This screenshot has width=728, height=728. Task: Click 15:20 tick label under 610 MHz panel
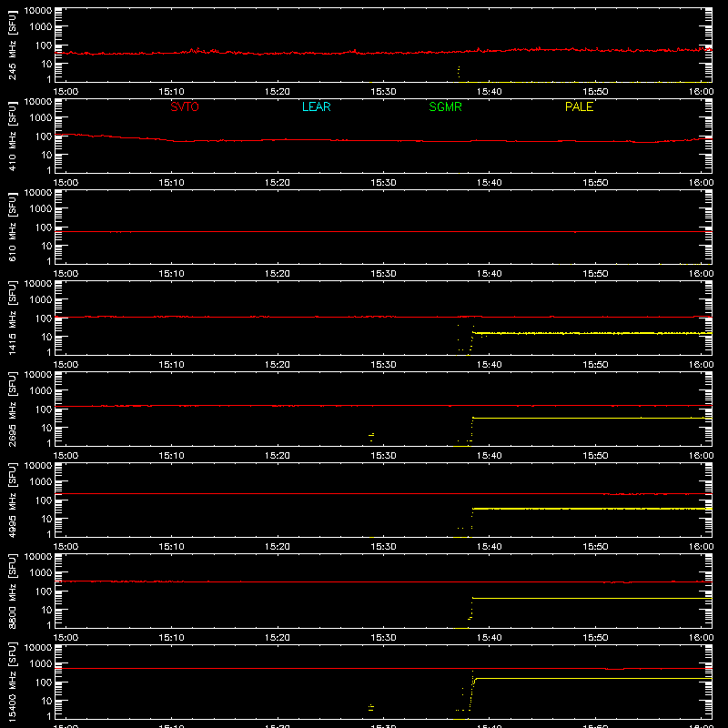(278, 274)
